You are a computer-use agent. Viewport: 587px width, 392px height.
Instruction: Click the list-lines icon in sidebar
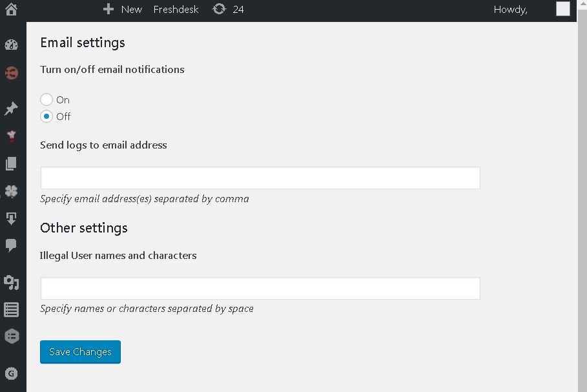point(11,310)
